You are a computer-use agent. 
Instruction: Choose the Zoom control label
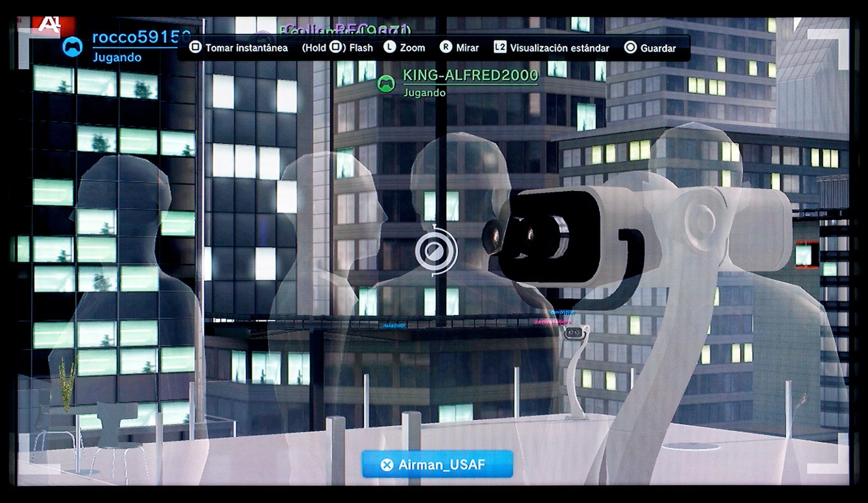(x=412, y=48)
